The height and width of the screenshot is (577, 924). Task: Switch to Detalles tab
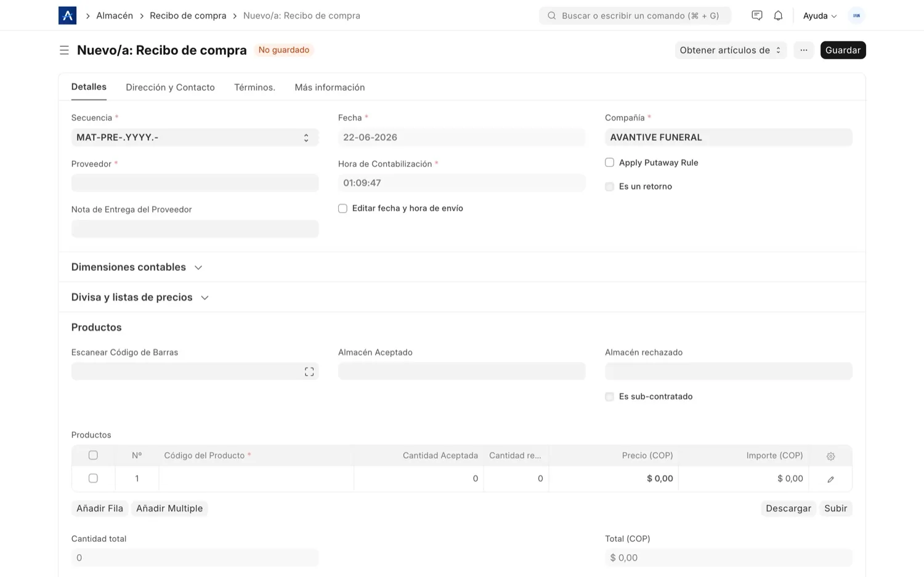coord(89,87)
